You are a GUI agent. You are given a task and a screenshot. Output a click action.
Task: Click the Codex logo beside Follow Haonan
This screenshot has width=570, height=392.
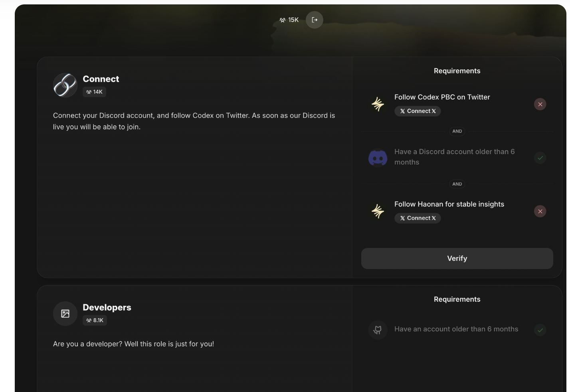click(378, 211)
